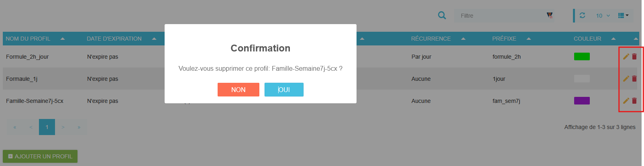Click the green color swatch for formule_2h
Viewport: 644px width, 166px height.
pos(582,57)
